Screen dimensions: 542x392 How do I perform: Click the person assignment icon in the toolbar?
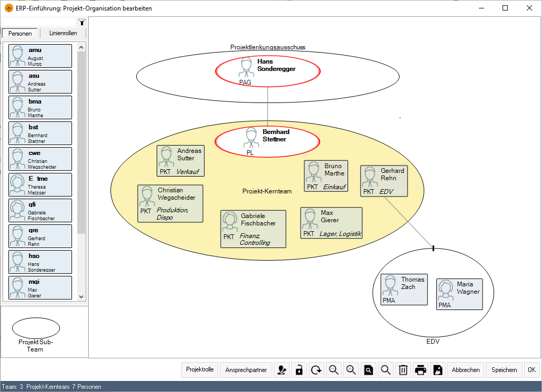pyautogui.click(x=282, y=369)
